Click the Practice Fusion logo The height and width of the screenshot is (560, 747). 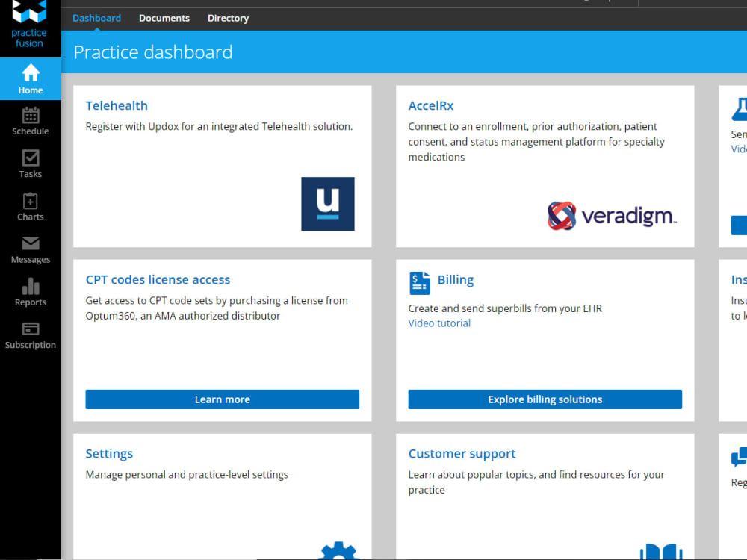(29, 24)
